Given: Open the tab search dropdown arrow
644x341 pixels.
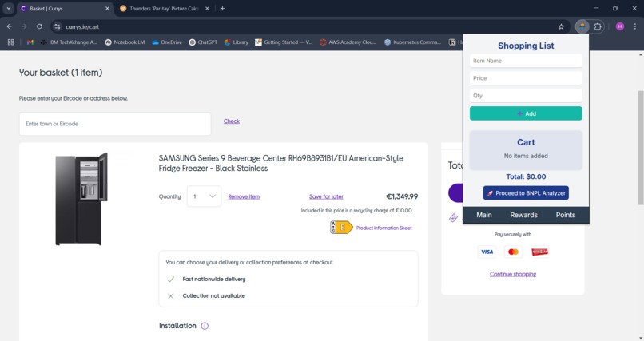Looking at the screenshot, I should coord(9,8).
